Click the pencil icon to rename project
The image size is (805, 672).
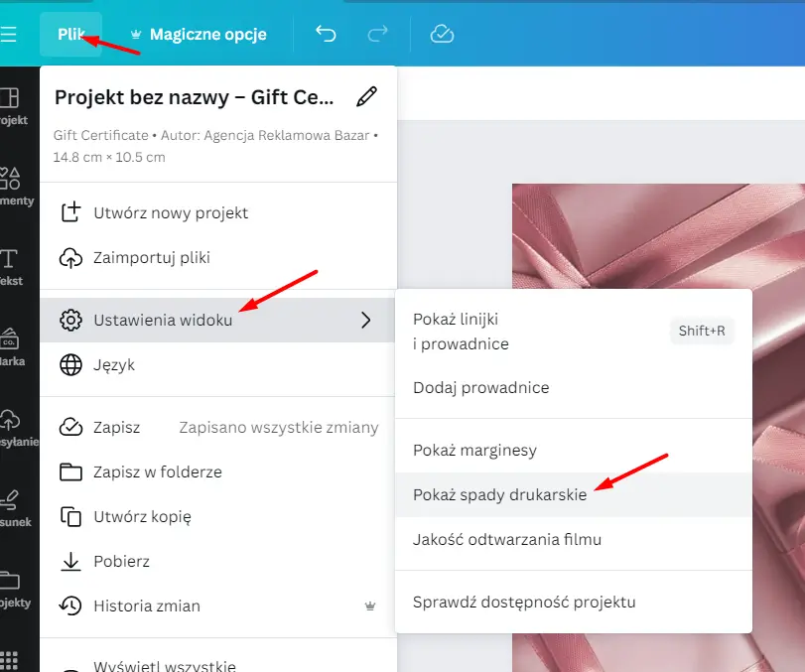tap(366, 96)
